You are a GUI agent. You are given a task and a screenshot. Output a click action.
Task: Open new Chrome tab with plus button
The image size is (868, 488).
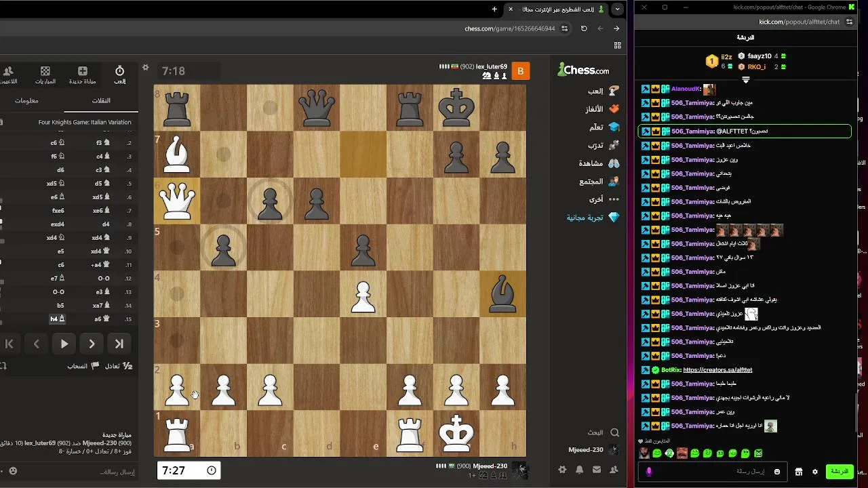coord(494,9)
